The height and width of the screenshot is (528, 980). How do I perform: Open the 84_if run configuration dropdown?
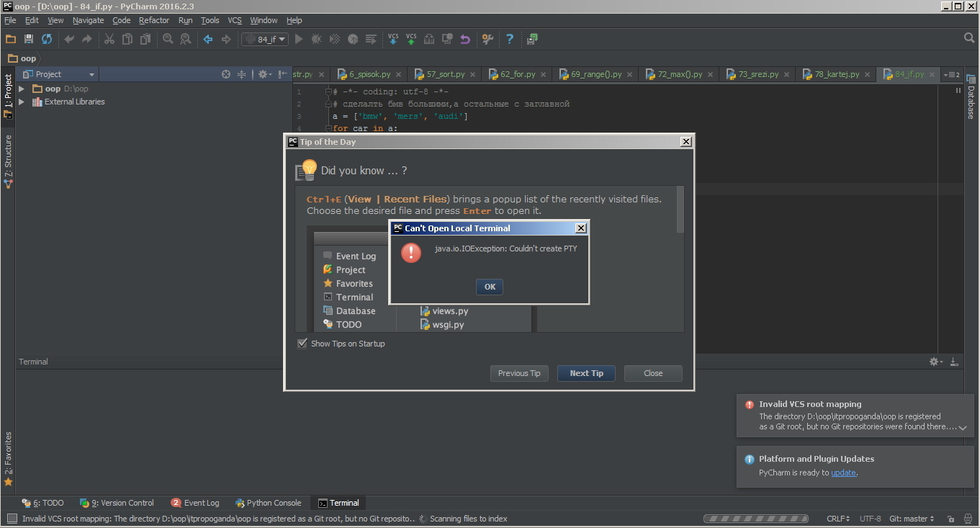click(265, 39)
